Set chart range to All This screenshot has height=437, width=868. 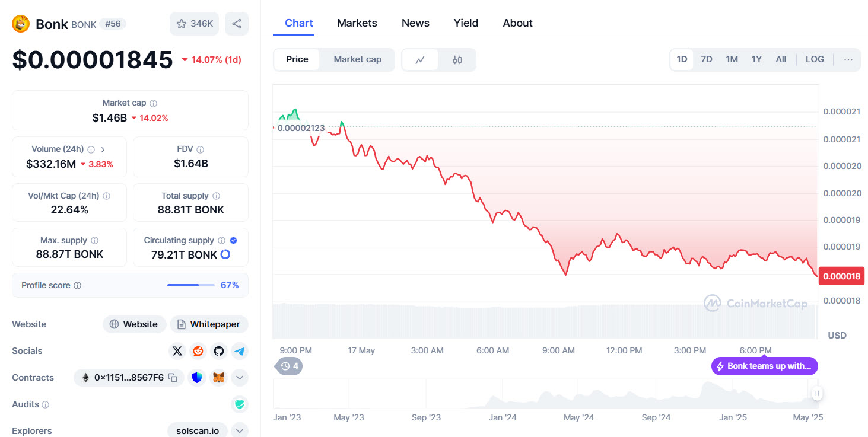point(781,59)
